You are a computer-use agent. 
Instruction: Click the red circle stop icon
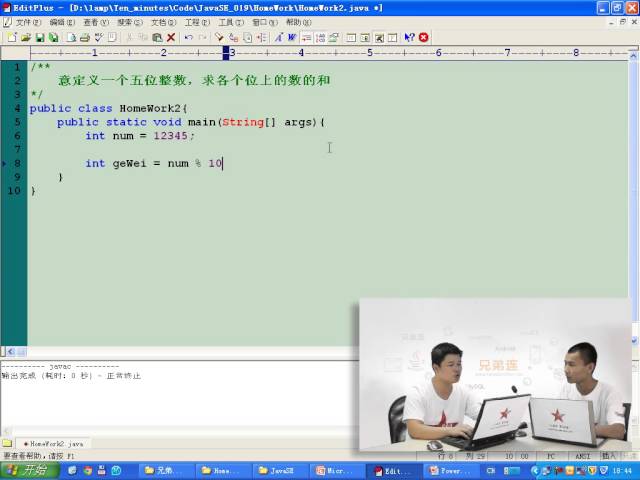tap(424, 38)
